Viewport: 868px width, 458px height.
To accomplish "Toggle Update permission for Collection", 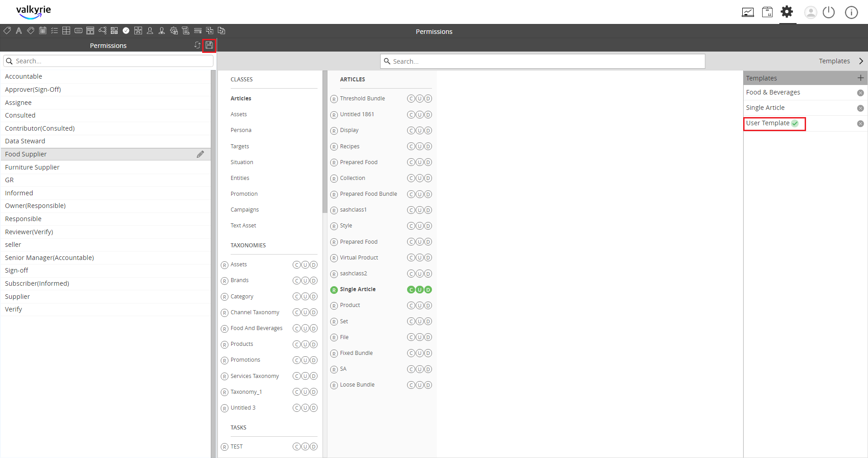I will click(420, 178).
